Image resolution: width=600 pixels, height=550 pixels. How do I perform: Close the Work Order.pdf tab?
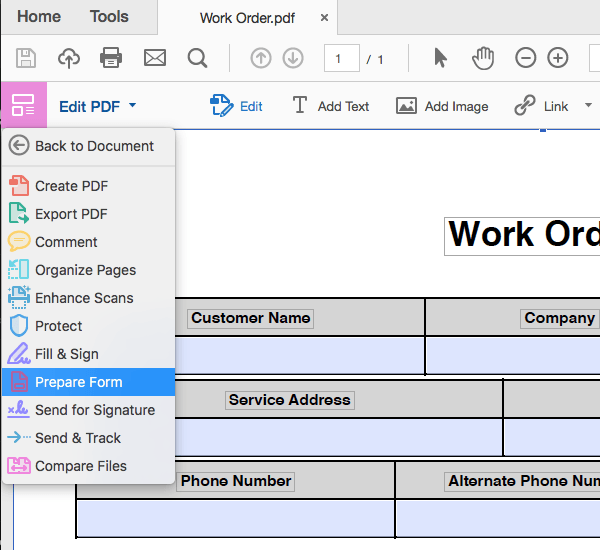(324, 18)
